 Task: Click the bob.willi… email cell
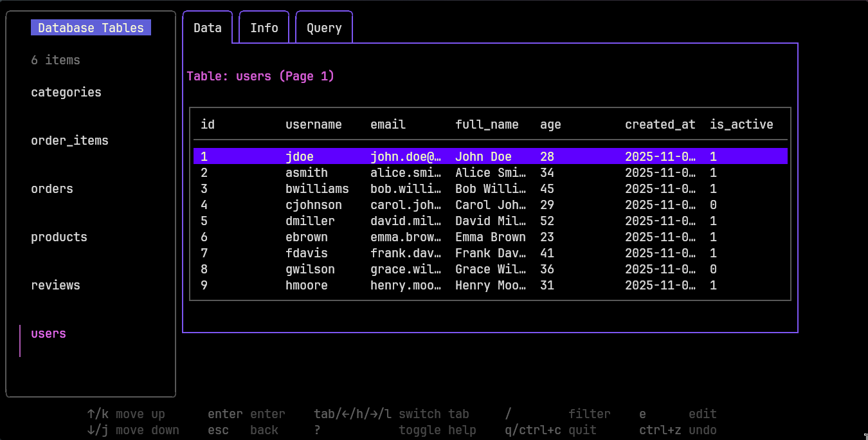[406, 188]
